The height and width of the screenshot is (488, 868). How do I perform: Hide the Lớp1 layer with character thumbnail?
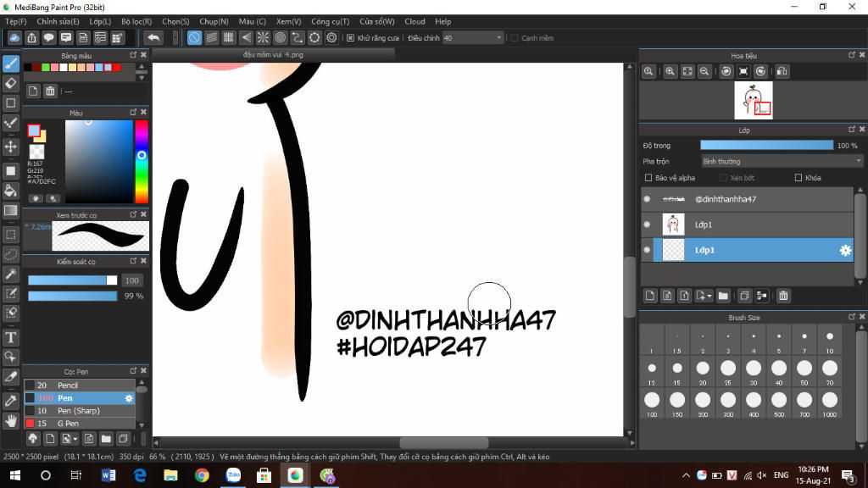pos(647,225)
